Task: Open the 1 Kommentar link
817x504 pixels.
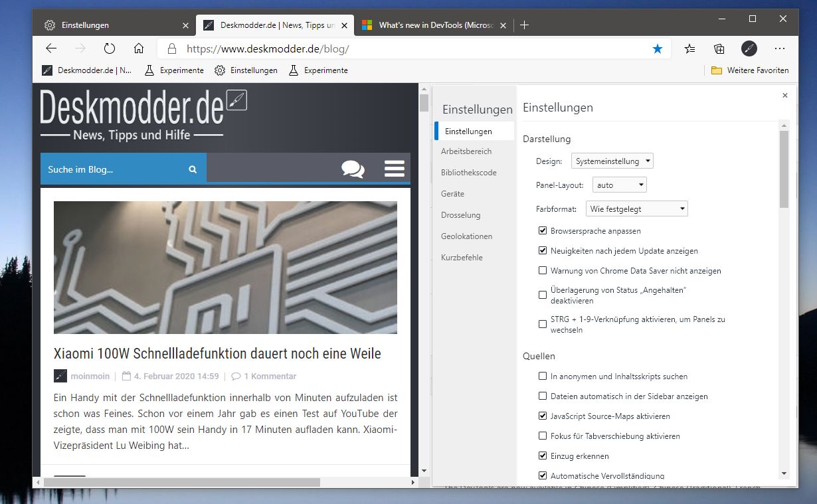Action: [x=264, y=376]
